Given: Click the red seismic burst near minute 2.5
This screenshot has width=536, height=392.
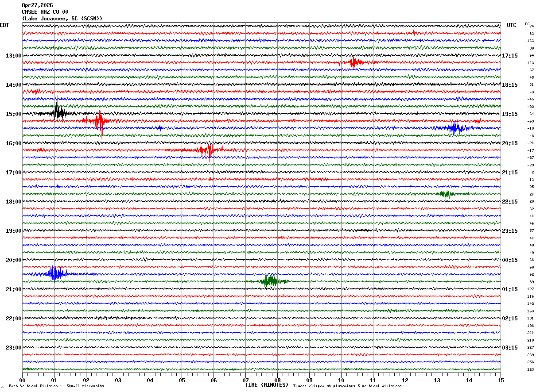Looking at the screenshot, I should click(100, 121).
